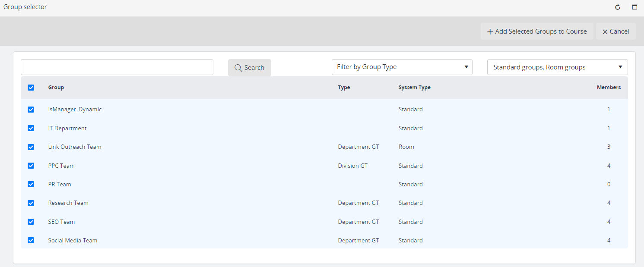Deselect the PR Team checkbox

(31, 184)
